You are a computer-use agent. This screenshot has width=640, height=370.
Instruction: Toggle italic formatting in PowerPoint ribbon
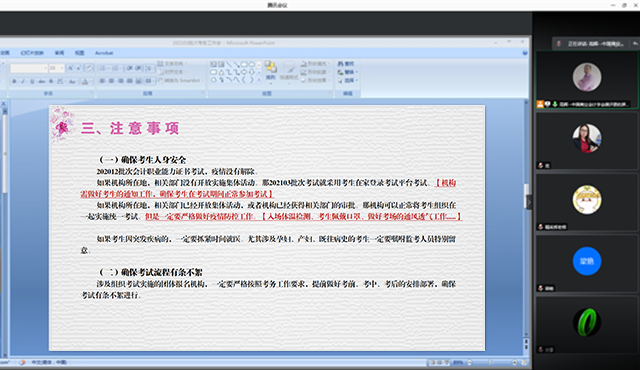[x=23, y=82]
